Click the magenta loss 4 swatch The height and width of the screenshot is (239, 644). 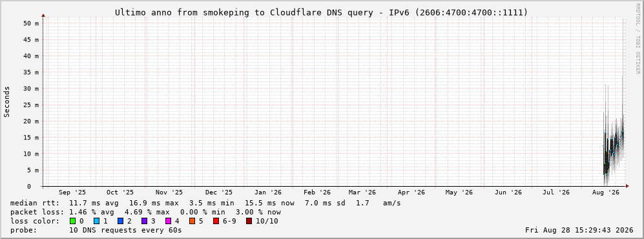click(169, 222)
